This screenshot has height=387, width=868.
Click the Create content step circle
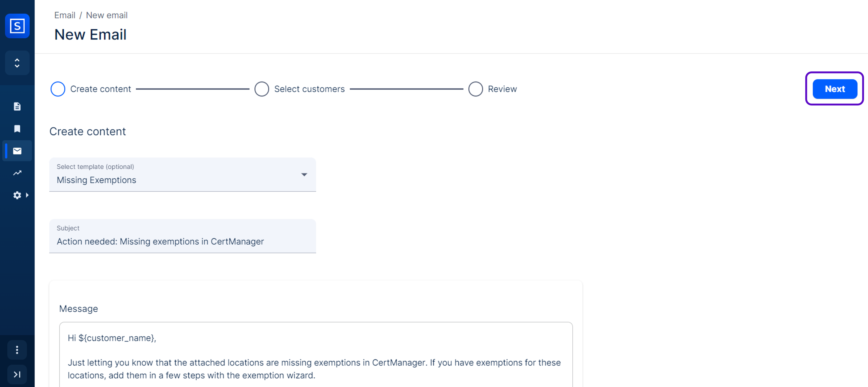58,89
